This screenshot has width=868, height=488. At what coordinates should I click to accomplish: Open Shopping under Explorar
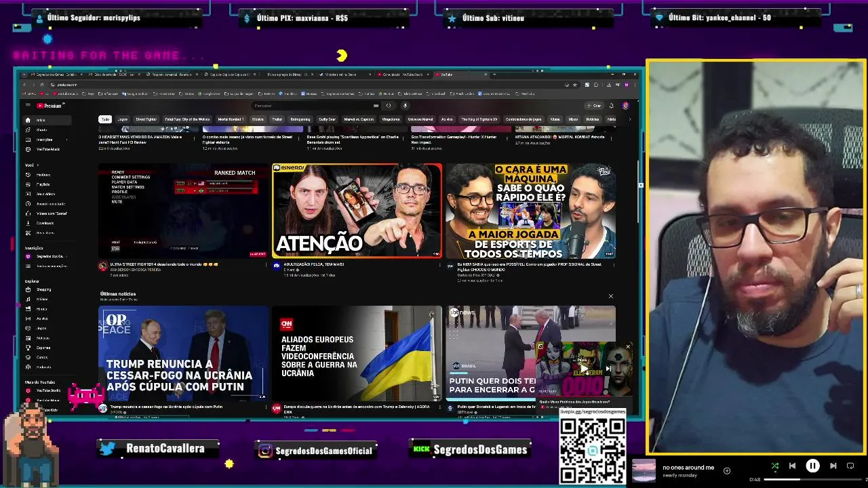point(42,289)
